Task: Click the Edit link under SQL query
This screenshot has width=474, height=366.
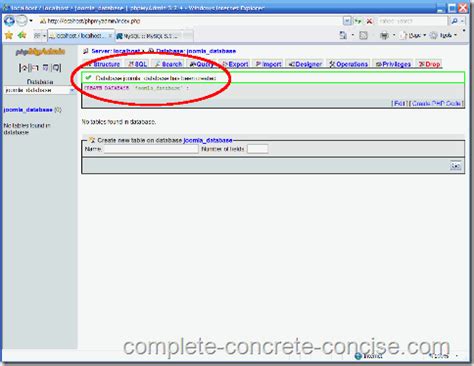Action: 399,103
